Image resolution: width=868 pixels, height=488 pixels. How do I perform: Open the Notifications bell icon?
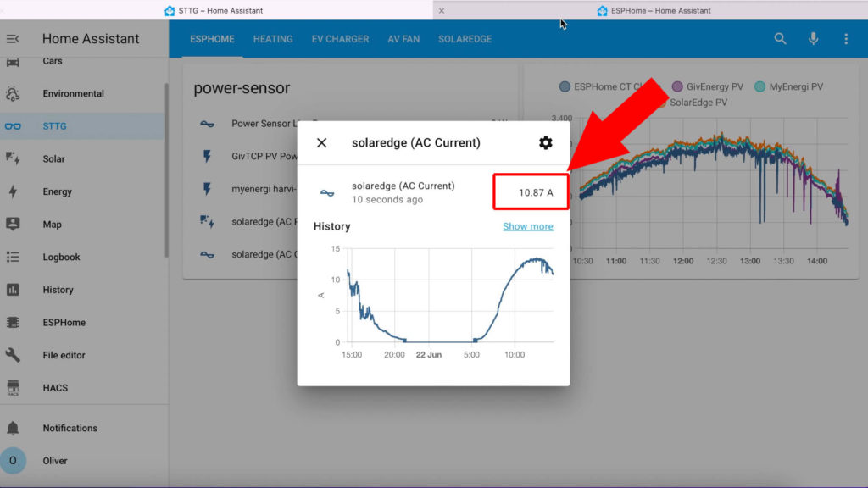click(x=13, y=428)
